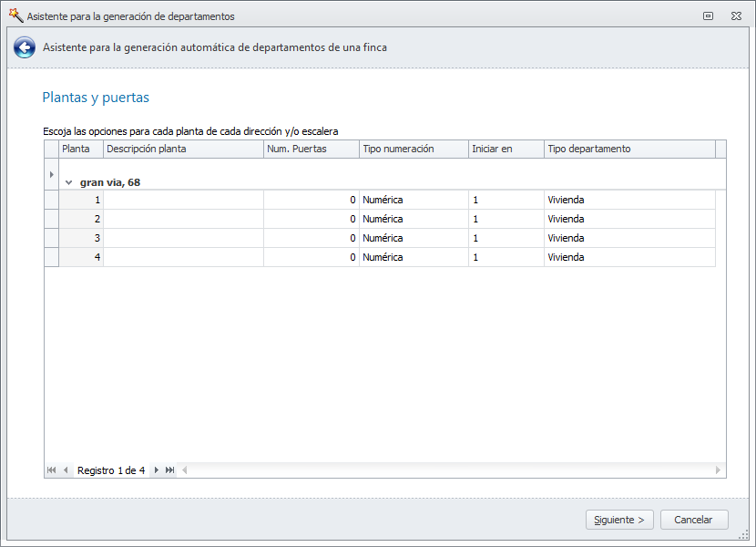Click horizontal scrollbar right arrow
The height and width of the screenshot is (547, 756).
[x=718, y=470]
